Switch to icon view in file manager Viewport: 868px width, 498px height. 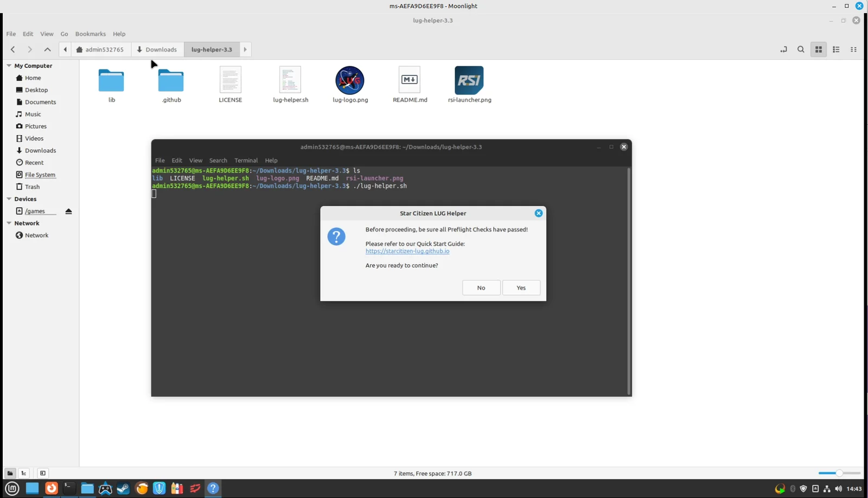(819, 49)
